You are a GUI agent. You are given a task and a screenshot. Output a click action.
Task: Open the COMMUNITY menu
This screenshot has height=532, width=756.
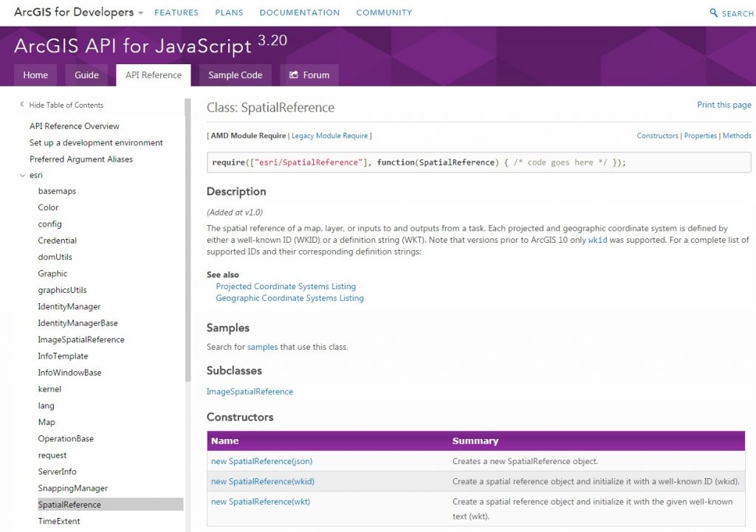pos(384,12)
